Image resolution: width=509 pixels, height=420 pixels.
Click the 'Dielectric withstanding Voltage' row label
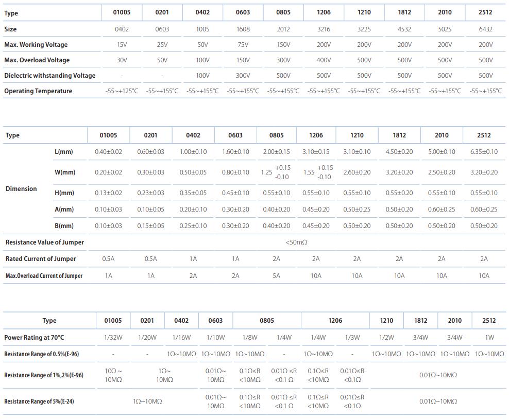click(x=49, y=76)
